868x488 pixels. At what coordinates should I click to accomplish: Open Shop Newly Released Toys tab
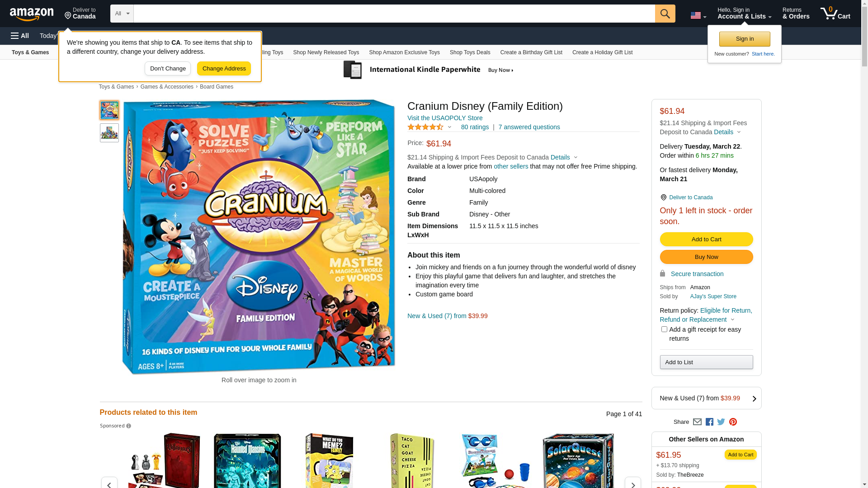pyautogui.click(x=326, y=52)
